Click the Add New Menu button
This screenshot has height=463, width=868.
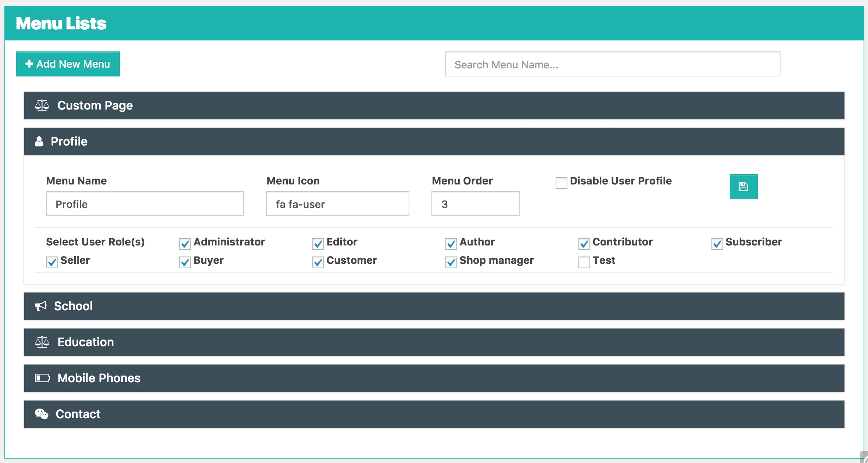click(x=68, y=64)
